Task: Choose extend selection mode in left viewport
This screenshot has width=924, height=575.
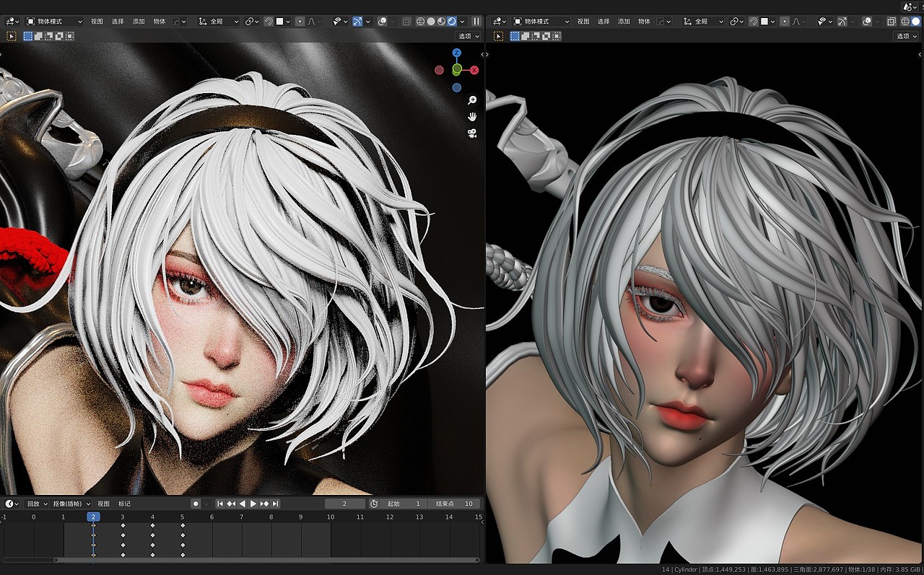Action: [x=38, y=36]
